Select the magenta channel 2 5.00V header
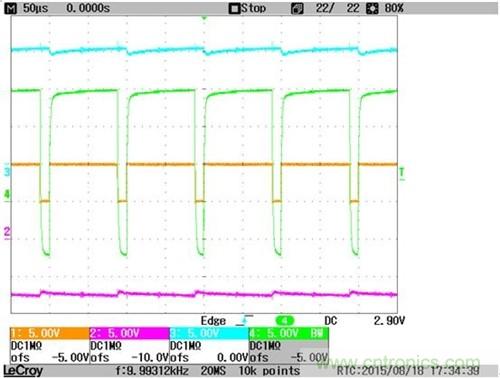The image size is (500, 378). click(x=129, y=333)
